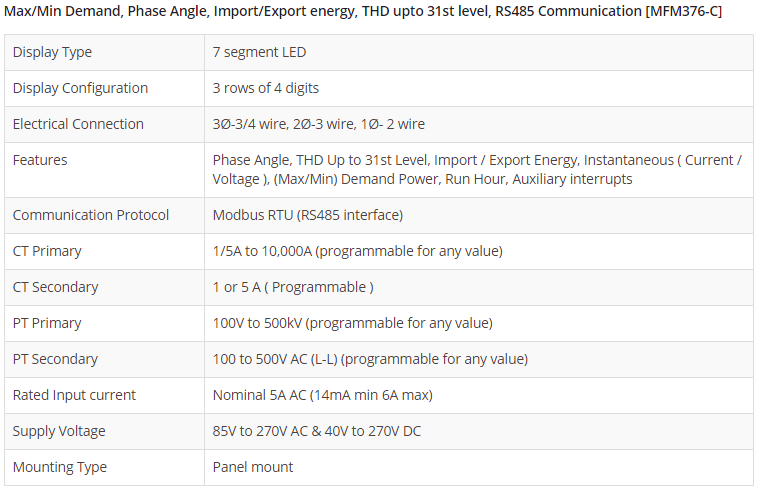Viewport: 759px width, 490px height.
Task: Click the 3Ø-3/4 wire connection value
Action: click(318, 124)
